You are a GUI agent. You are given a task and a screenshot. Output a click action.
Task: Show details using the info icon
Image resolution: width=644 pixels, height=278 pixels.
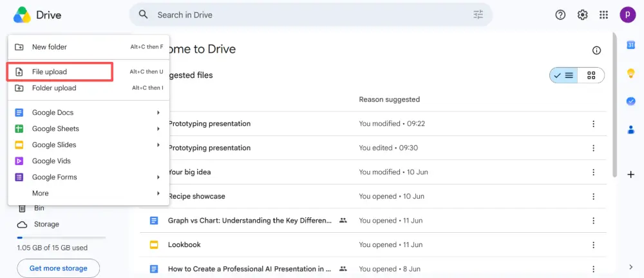click(596, 50)
